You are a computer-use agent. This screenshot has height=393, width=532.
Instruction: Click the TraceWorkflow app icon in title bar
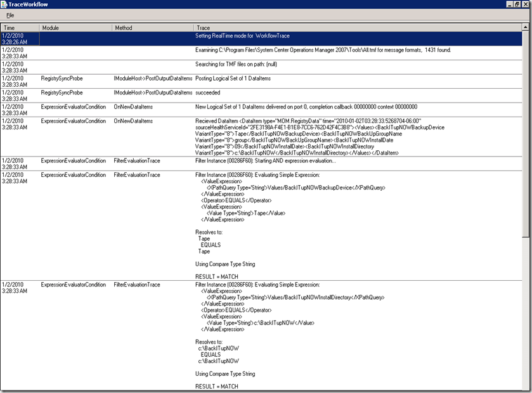tap(4, 4)
